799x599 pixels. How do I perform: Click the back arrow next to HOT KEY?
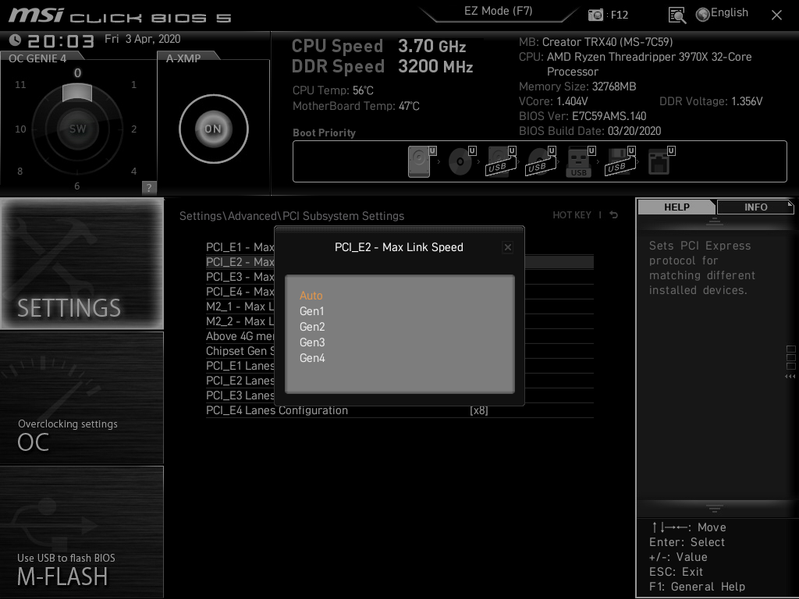(614, 215)
